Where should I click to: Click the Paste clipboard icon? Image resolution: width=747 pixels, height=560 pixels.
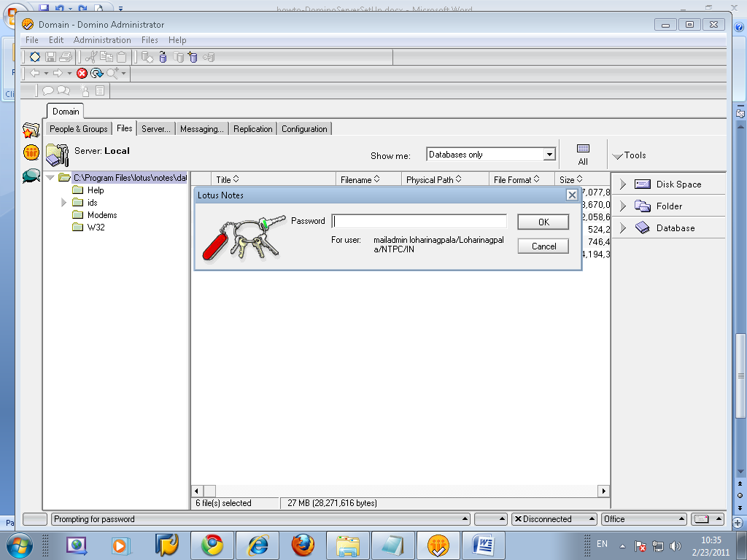pos(122,57)
